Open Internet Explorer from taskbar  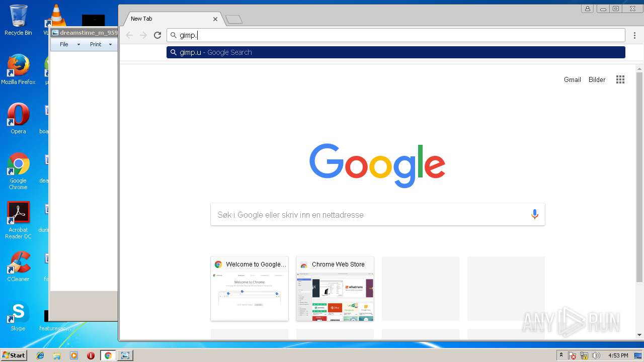coord(40,355)
